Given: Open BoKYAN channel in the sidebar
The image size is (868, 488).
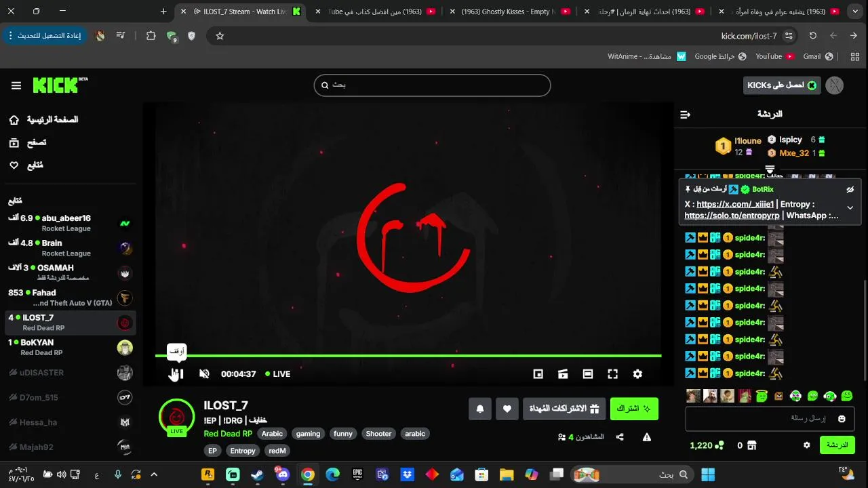Looking at the screenshot, I should (x=69, y=347).
